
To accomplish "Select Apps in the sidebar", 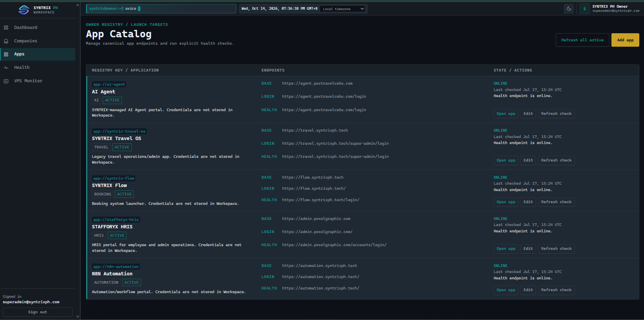I will click(x=38, y=54).
